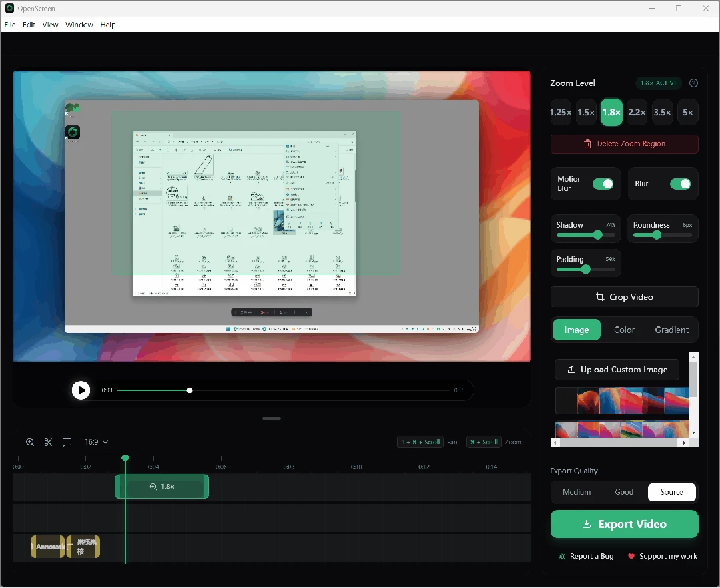This screenshot has width=720, height=588.
Task: Delete the selected zoom region
Action: 625,143
